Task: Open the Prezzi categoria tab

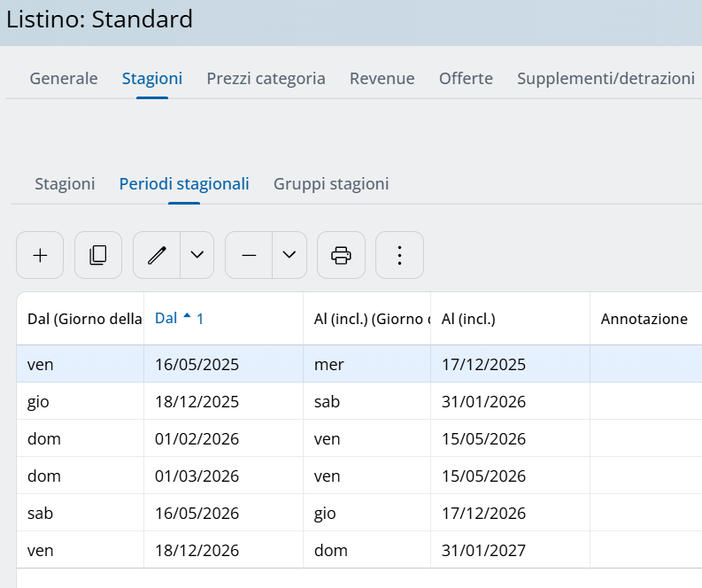Action: pyautogui.click(x=266, y=78)
